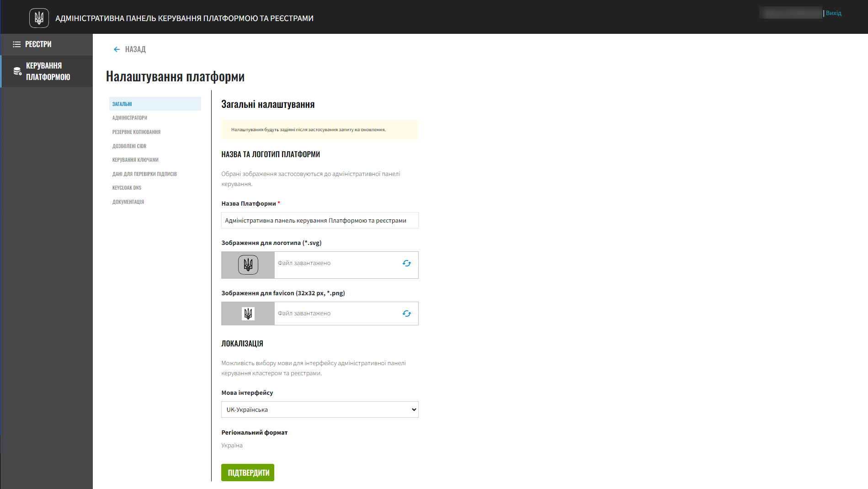Select the Дозволені CIDR section
This screenshot has width=868, height=489.
(129, 146)
